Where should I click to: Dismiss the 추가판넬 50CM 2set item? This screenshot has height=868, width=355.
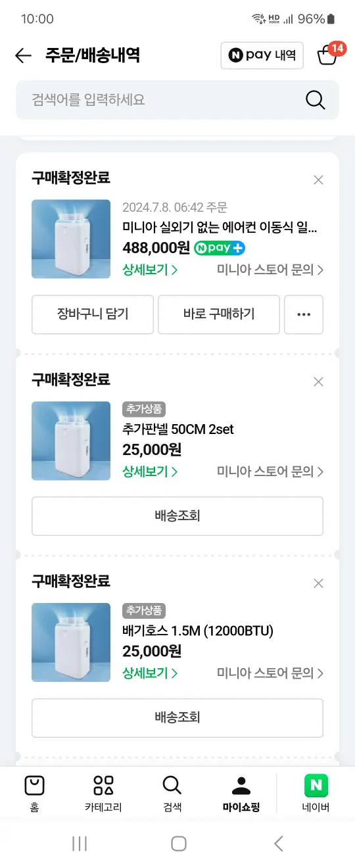point(319,382)
